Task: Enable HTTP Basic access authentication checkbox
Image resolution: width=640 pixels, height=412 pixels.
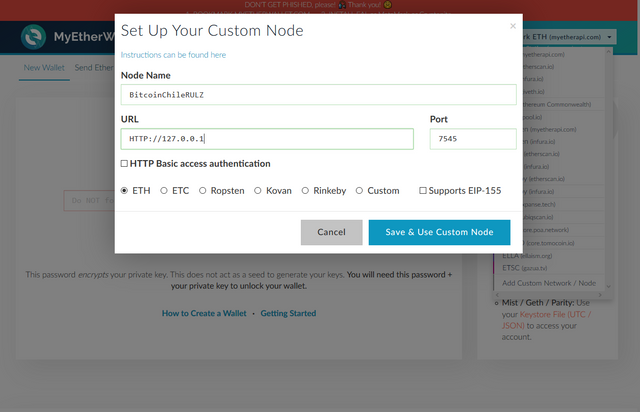Action: click(x=124, y=164)
